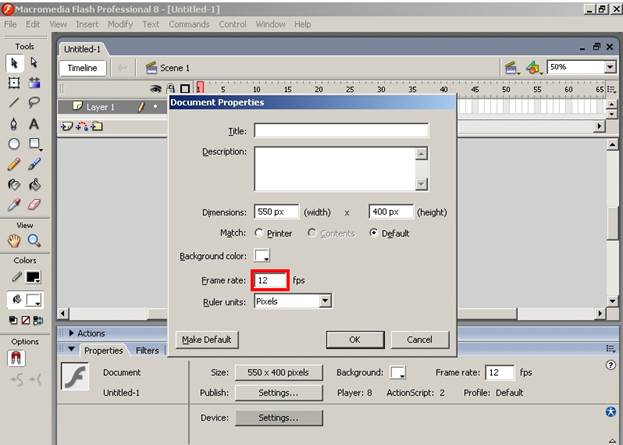Select the Pencil tool

tap(14, 164)
